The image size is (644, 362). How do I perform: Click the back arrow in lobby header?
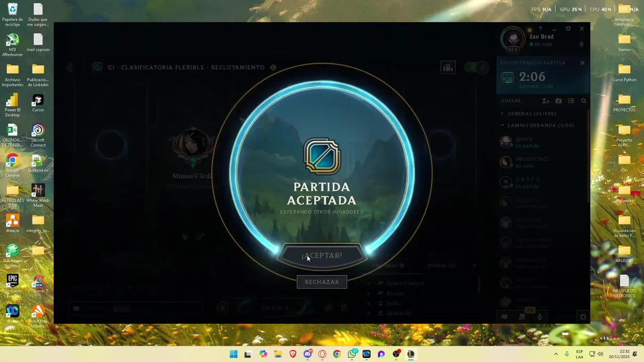click(x=70, y=67)
